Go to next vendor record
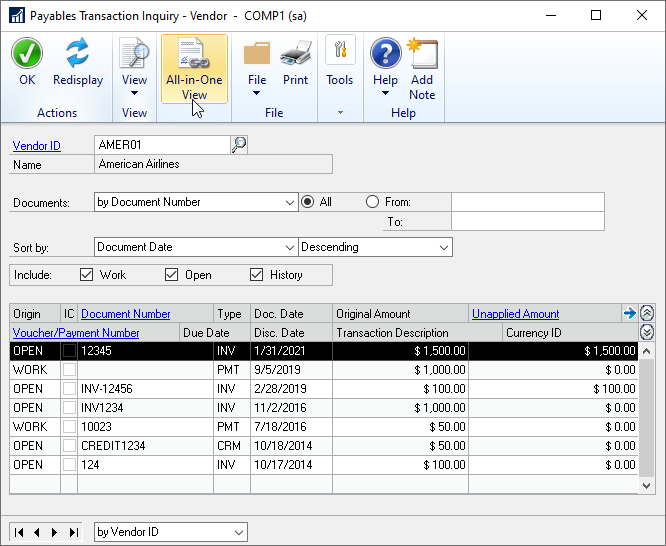 [x=54, y=532]
